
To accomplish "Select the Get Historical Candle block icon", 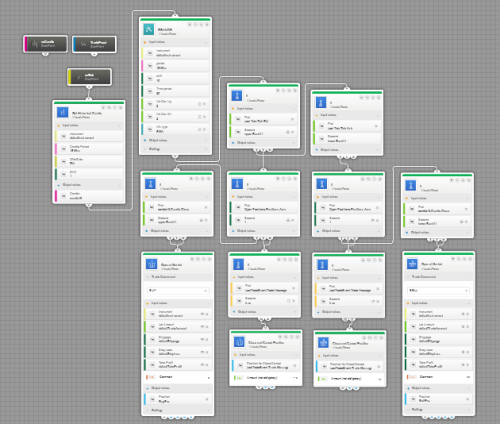I will tap(62, 112).
